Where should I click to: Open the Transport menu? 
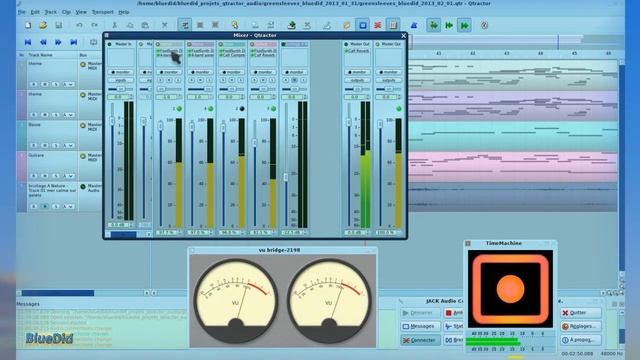coord(102,12)
